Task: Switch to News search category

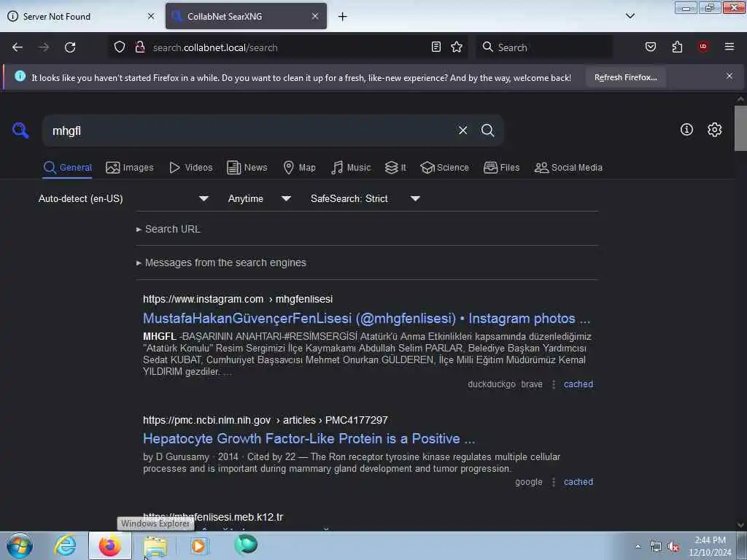Action: click(247, 168)
